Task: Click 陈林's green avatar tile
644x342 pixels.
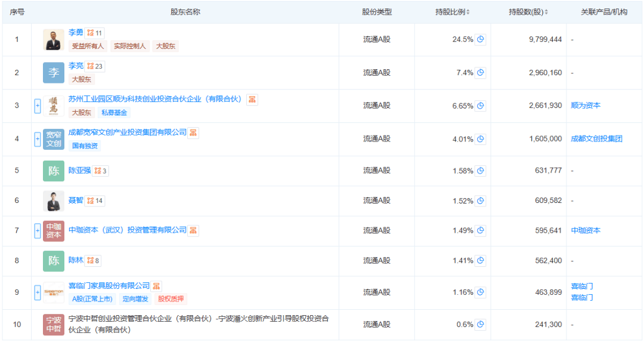Action: [x=54, y=261]
